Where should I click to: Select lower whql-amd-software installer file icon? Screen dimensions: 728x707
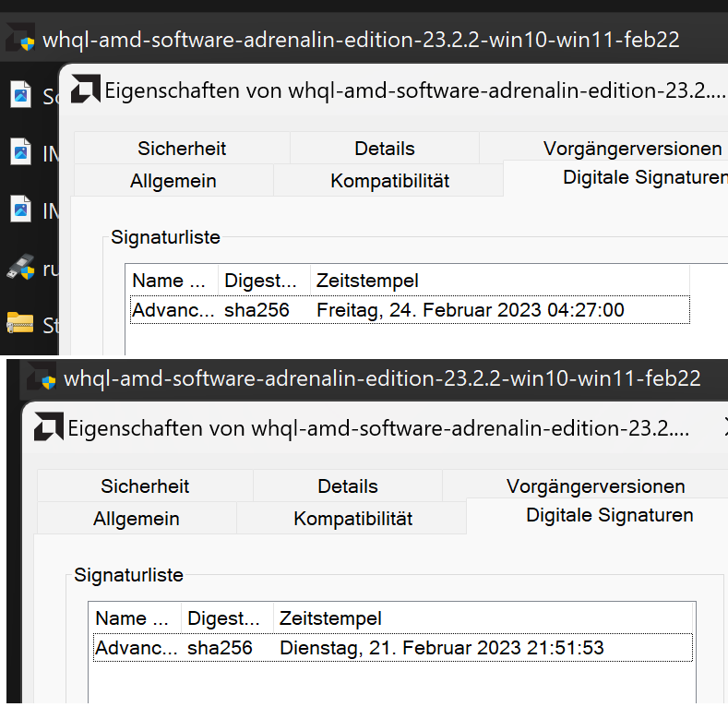point(42,377)
